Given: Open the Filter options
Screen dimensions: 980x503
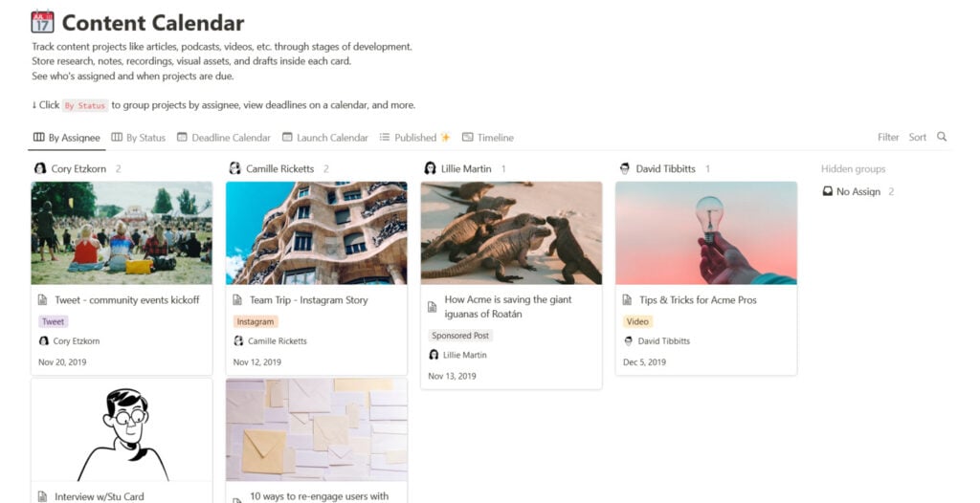Looking at the screenshot, I should tap(888, 138).
